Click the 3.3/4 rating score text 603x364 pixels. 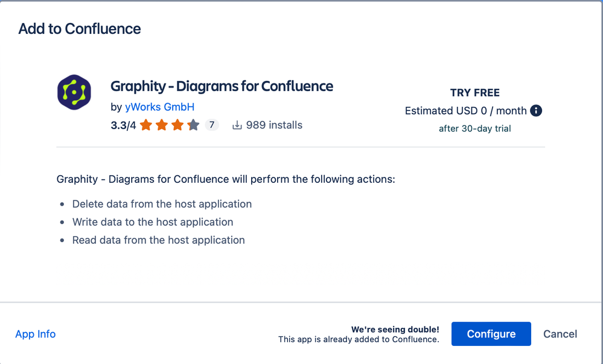pyautogui.click(x=124, y=126)
